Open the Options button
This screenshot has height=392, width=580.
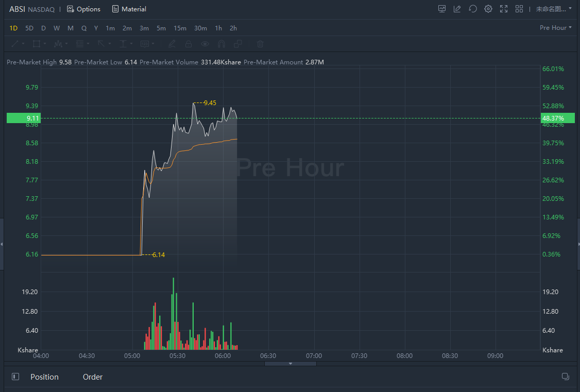pos(83,9)
